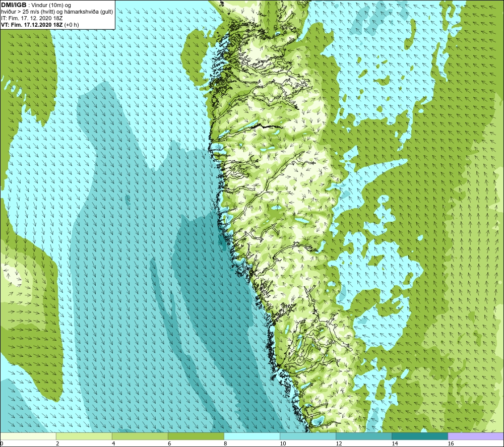
Task: Click legend tick label '6'
Action: pos(169,443)
